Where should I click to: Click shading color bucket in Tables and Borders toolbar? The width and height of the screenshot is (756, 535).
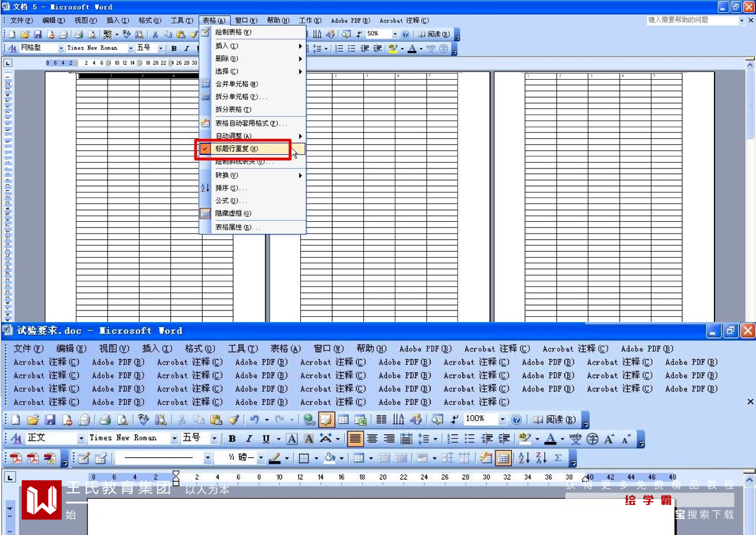[330, 458]
